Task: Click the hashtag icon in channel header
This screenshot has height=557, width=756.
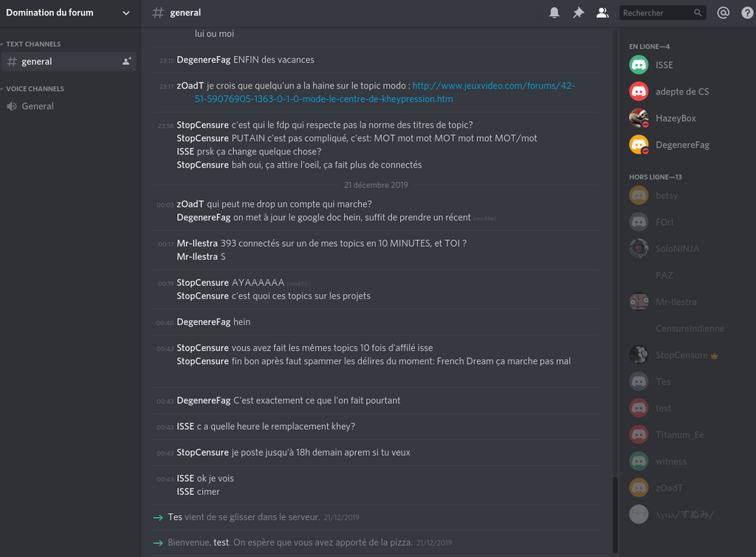Action: click(x=158, y=13)
